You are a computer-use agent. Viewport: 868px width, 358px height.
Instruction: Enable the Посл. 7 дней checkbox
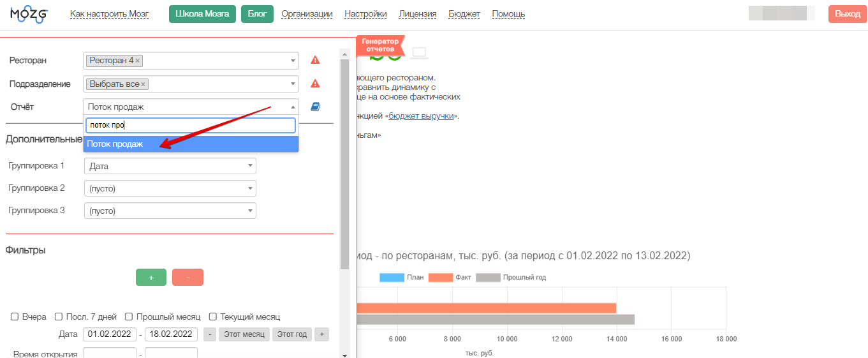(59, 317)
